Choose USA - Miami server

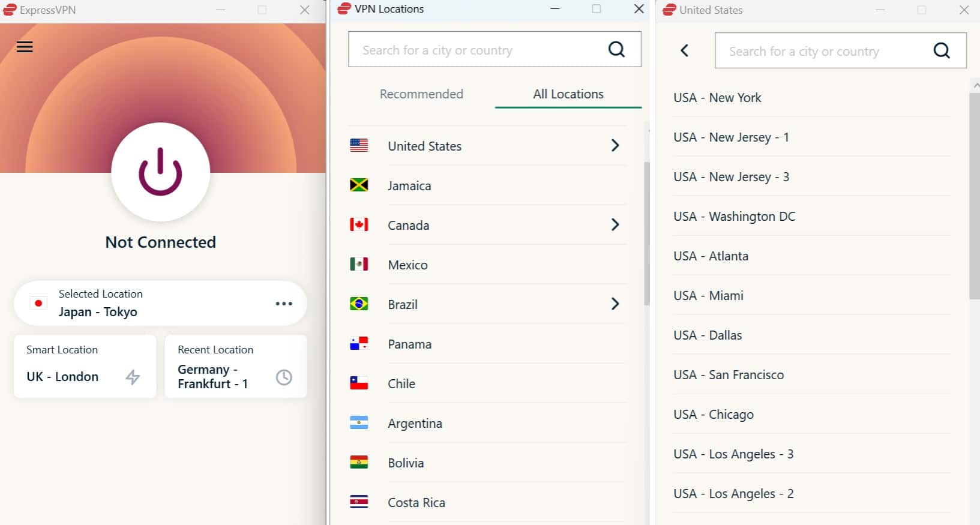tap(812, 295)
